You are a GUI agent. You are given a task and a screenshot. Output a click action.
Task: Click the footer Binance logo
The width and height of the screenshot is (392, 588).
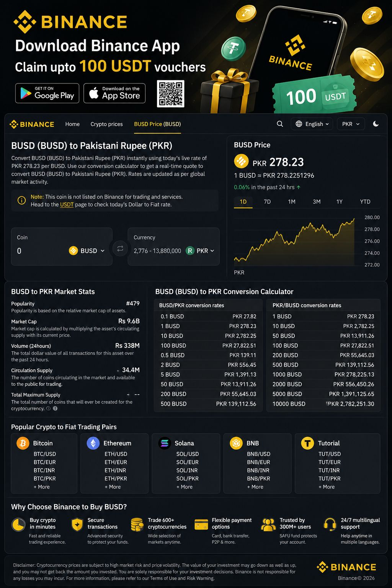346,567
